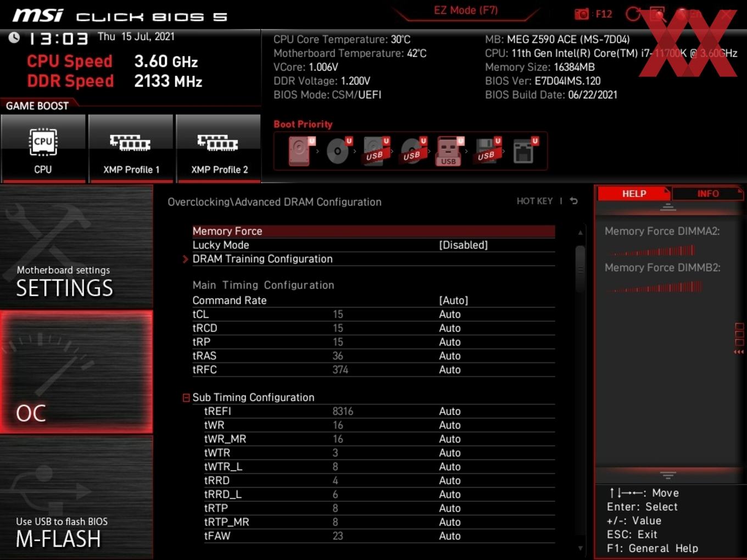Click the Boot Priority label

303,124
